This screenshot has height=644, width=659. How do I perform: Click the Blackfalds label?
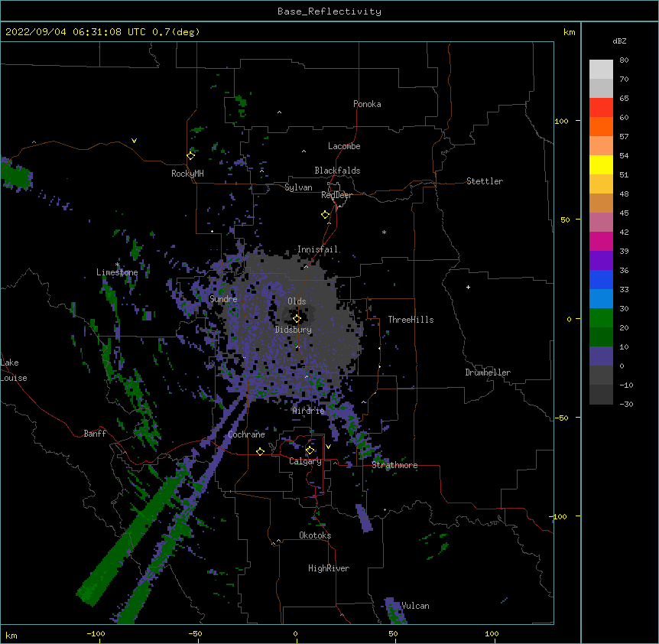(x=337, y=171)
